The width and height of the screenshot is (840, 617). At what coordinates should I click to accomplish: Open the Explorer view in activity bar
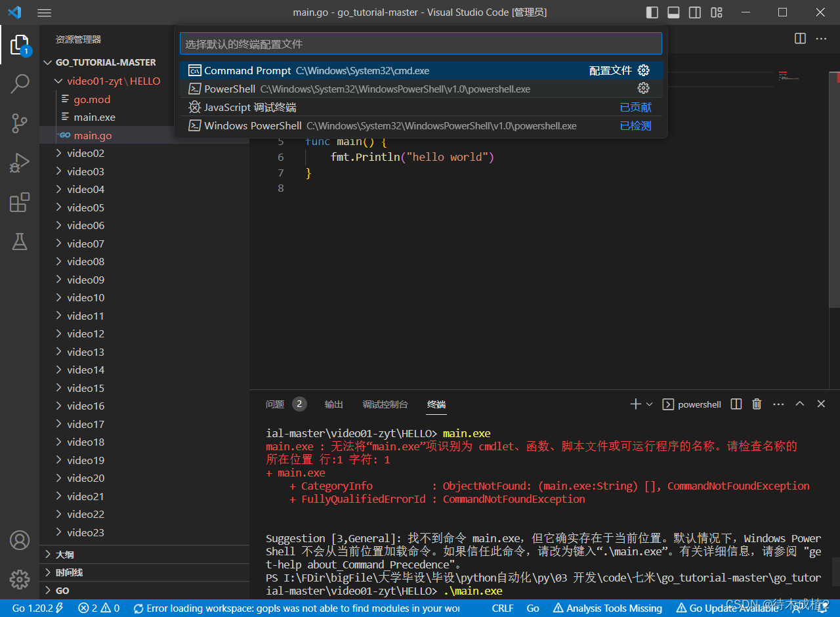pyautogui.click(x=20, y=45)
